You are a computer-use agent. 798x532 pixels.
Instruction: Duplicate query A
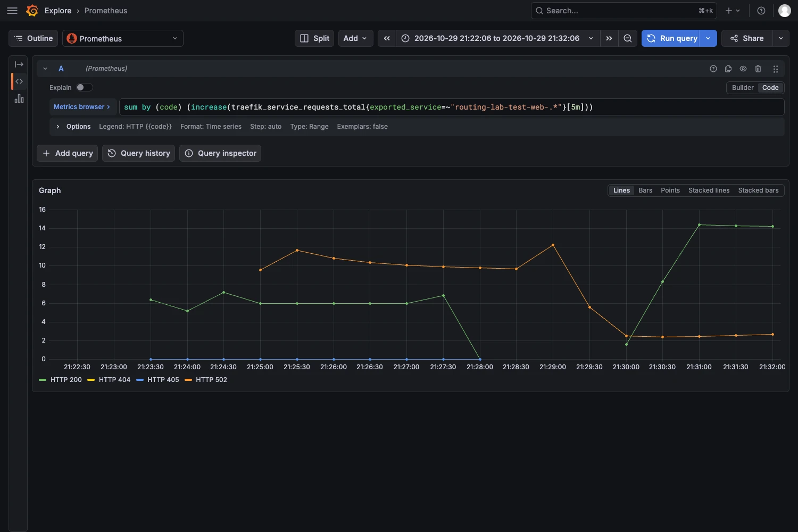click(728, 69)
